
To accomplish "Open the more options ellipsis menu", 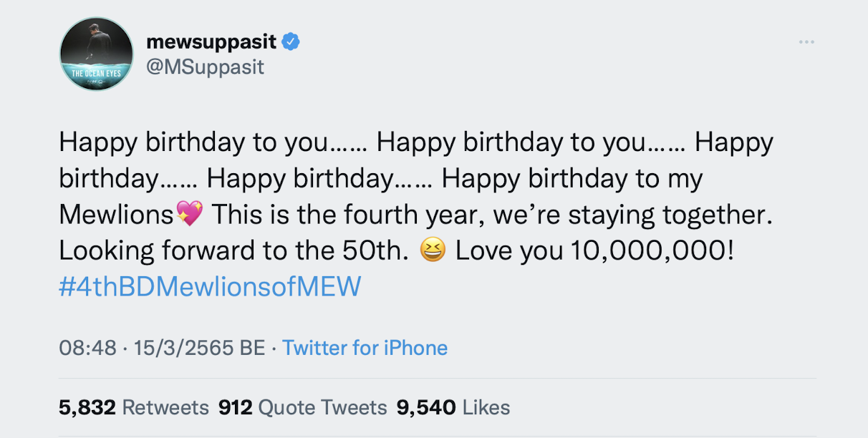I will (x=806, y=42).
